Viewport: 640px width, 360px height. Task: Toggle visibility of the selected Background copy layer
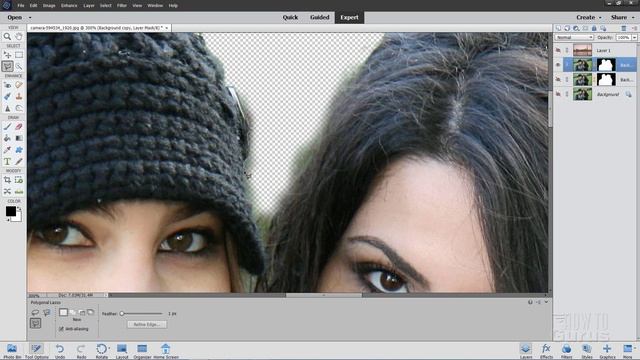(558, 64)
